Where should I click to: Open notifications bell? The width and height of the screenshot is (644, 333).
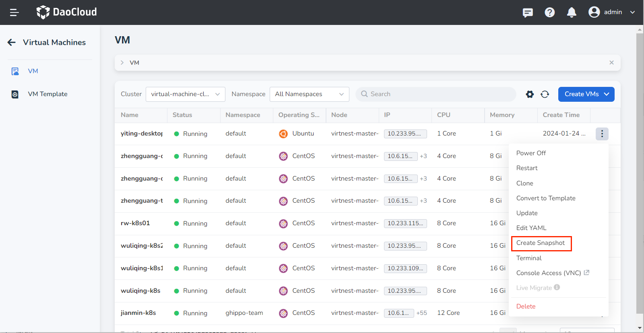click(572, 12)
